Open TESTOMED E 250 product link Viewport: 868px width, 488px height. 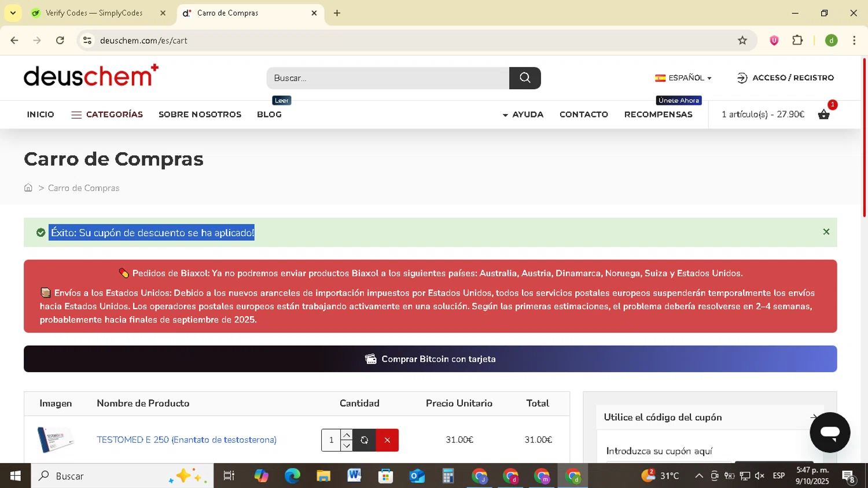point(186,440)
